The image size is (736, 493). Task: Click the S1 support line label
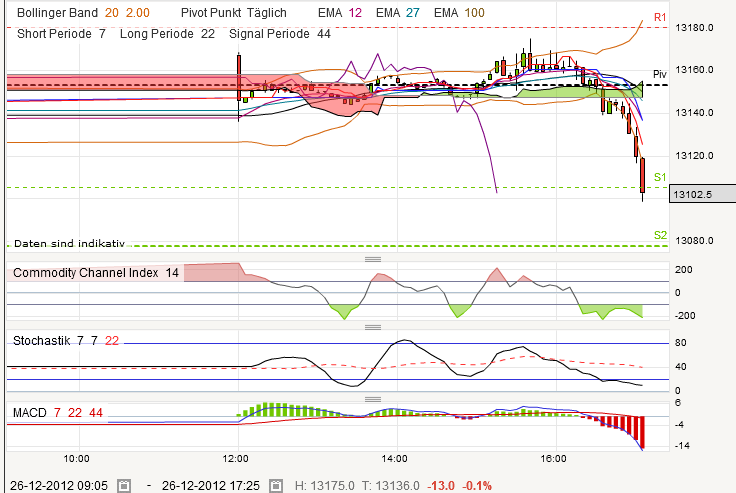click(x=660, y=177)
